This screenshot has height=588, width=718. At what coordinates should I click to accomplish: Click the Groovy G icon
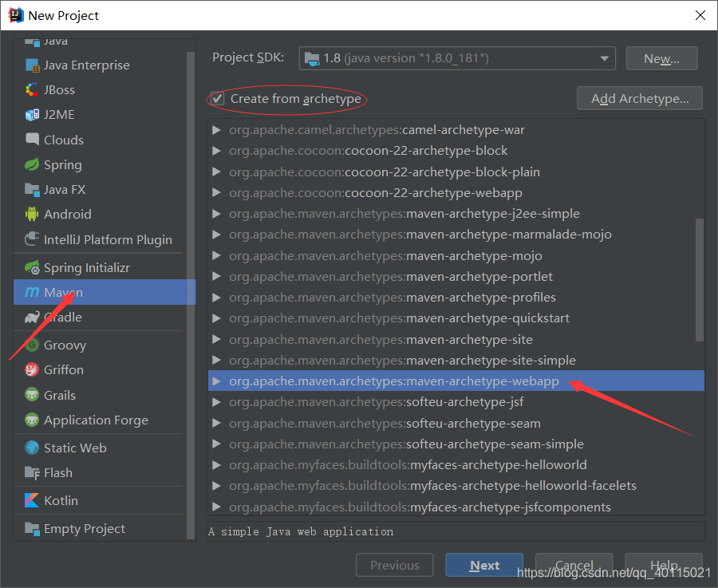pyautogui.click(x=32, y=345)
